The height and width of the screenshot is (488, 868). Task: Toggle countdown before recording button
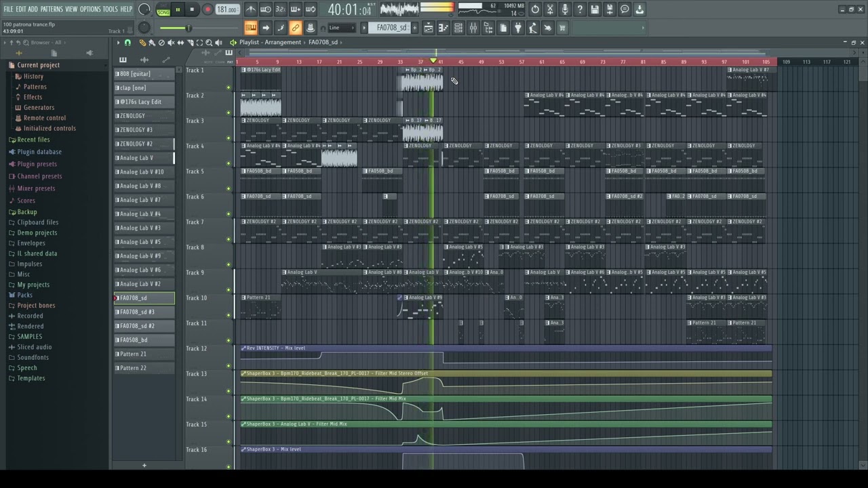(281, 9)
